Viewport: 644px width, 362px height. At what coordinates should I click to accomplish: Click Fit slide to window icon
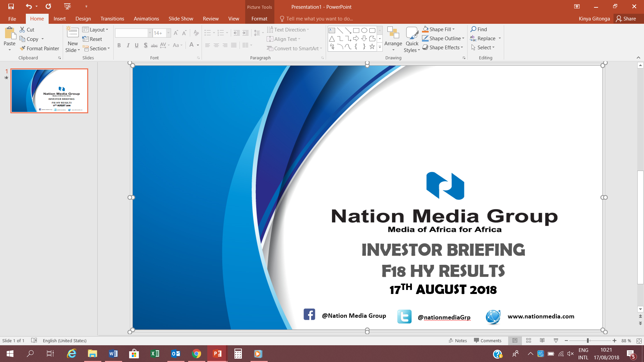[639, 341]
